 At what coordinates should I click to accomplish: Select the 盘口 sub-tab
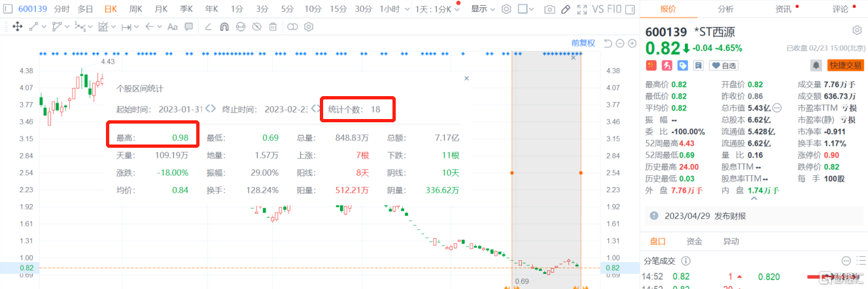coord(657,241)
